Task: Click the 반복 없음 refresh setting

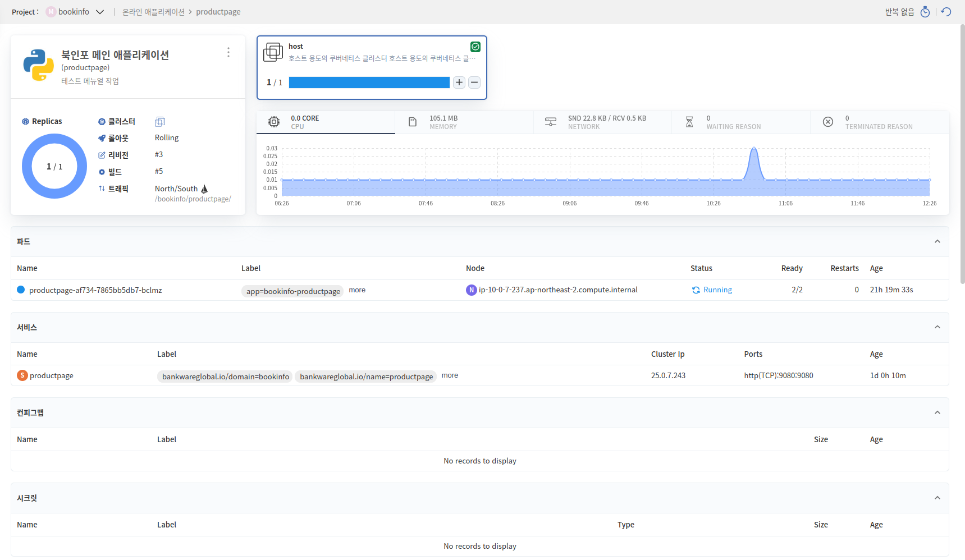Action: [900, 12]
